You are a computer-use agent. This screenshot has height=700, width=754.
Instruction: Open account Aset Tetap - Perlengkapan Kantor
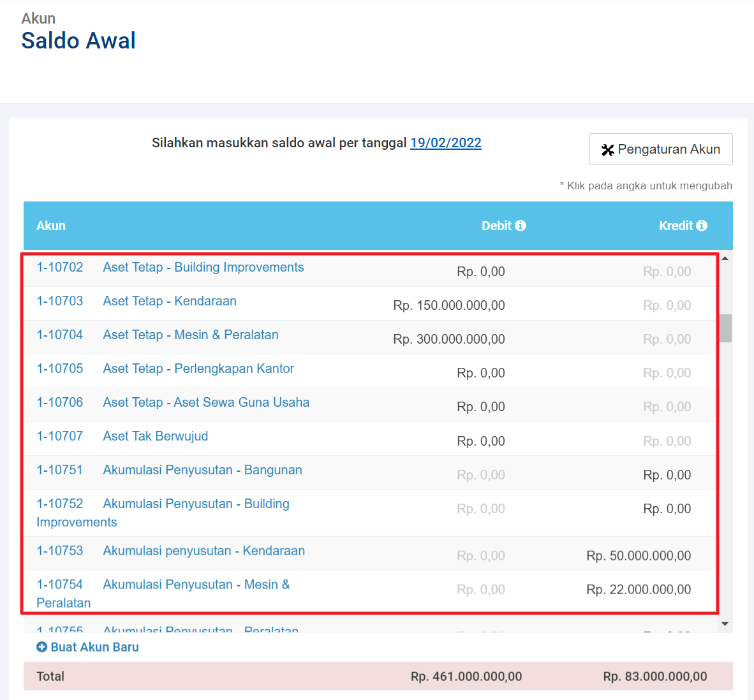(198, 368)
